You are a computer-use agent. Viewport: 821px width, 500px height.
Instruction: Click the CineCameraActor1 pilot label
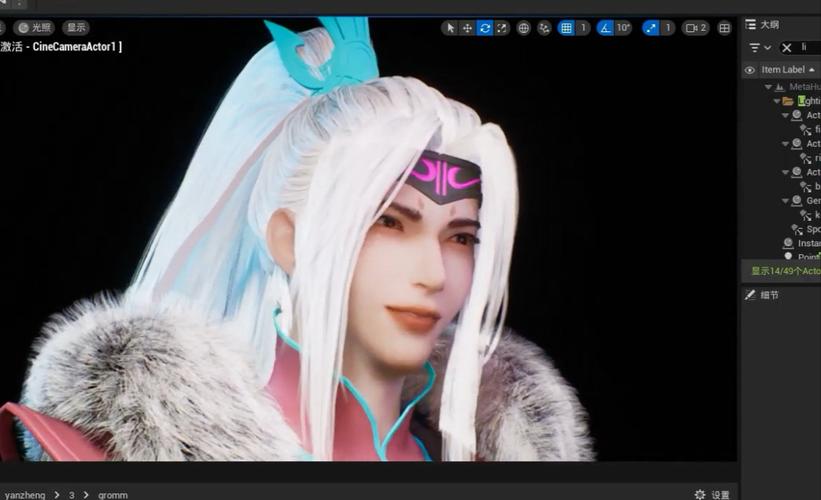pyautogui.click(x=77, y=47)
